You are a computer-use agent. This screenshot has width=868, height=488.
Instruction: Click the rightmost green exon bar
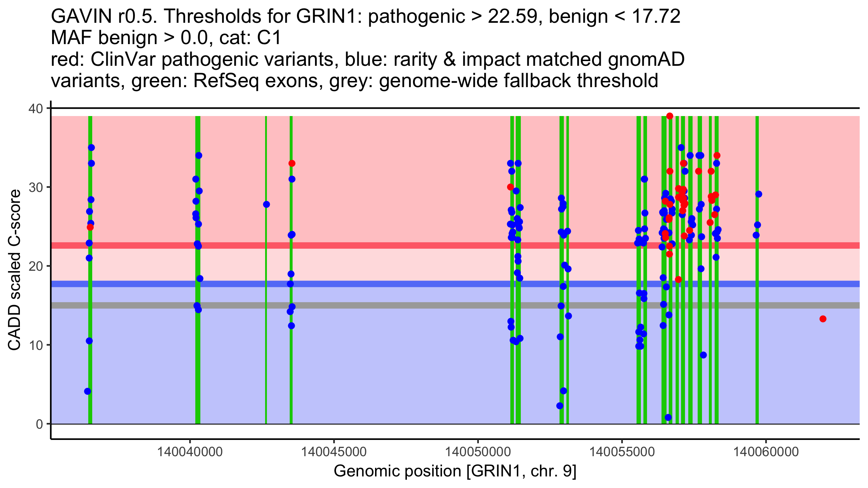pos(757,361)
